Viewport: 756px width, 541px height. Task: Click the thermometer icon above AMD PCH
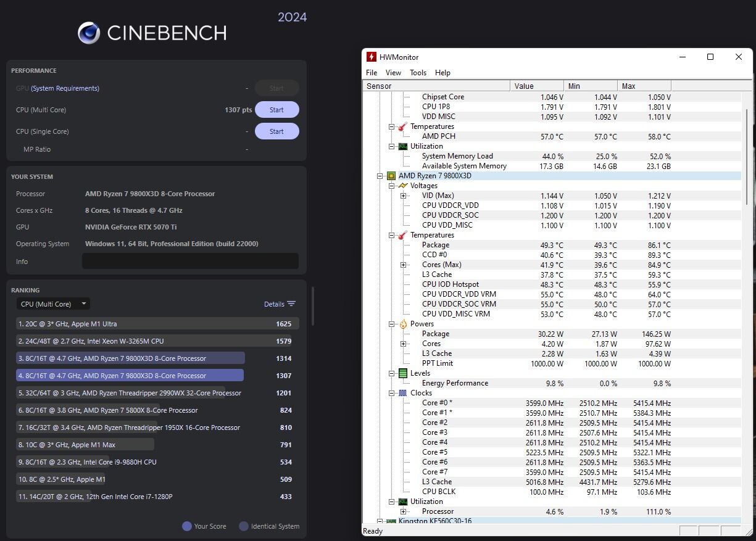(x=403, y=126)
